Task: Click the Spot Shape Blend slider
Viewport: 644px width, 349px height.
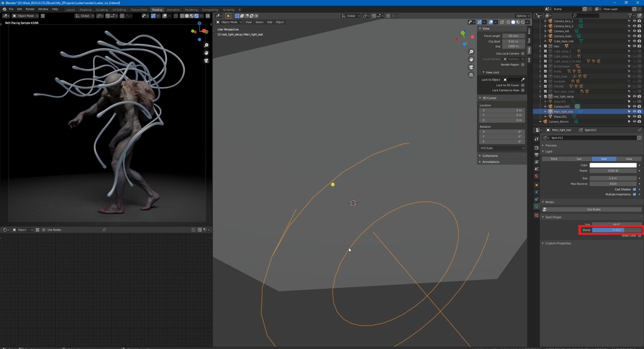Action: click(616, 230)
